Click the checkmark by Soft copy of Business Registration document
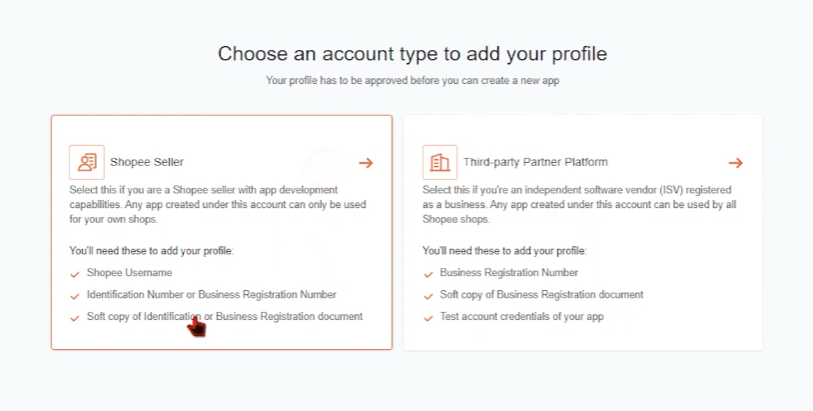 [428, 296]
